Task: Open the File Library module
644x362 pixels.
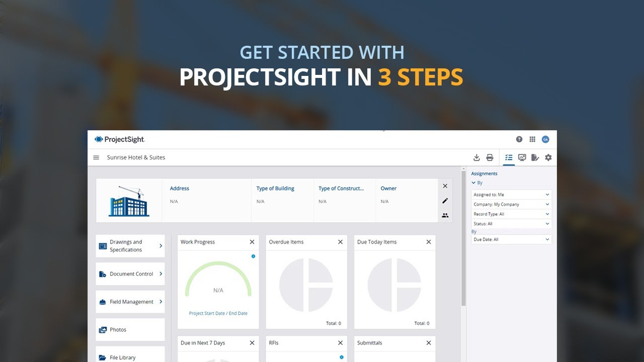Action: coord(130,354)
